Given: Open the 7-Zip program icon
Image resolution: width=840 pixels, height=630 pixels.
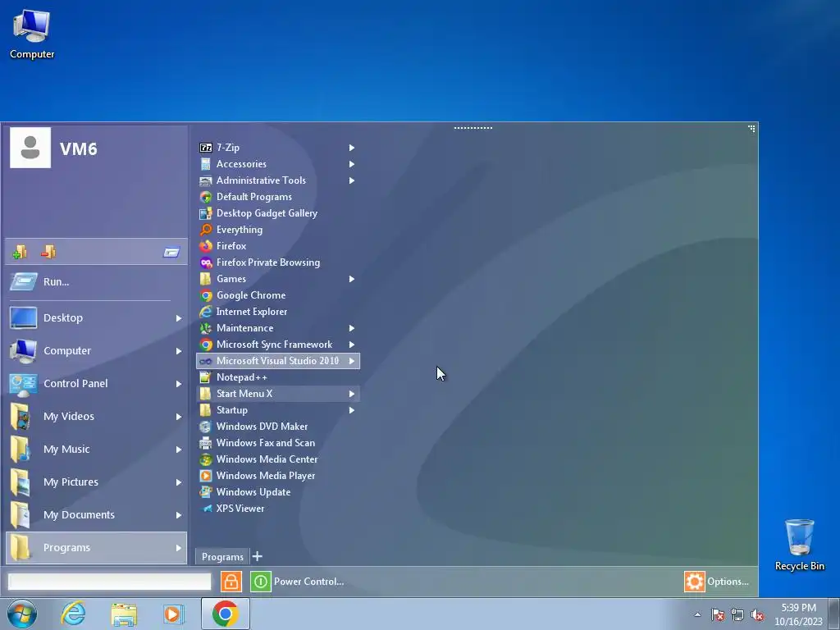Looking at the screenshot, I should point(206,148).
